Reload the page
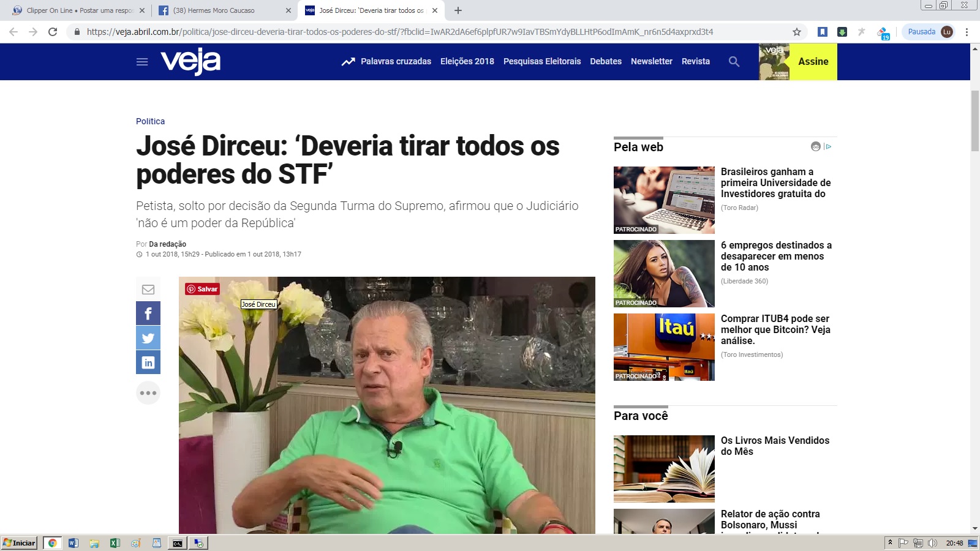This screenshot has height=551, width=980. tap(53, 32)
